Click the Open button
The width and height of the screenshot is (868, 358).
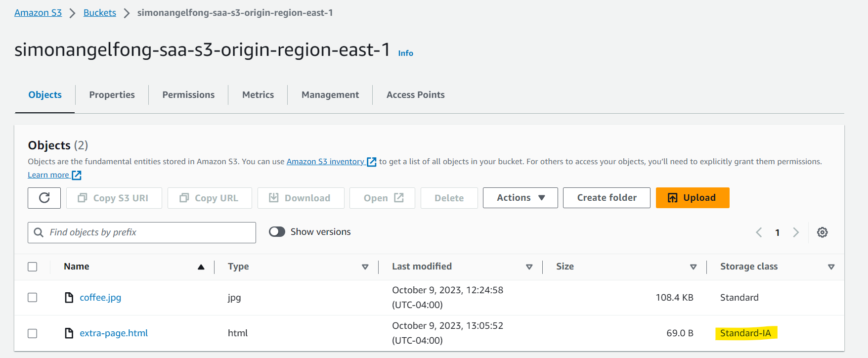pos(382,198)
